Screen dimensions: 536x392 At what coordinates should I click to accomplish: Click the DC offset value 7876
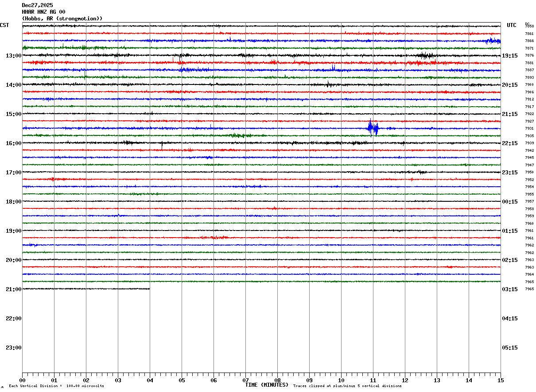point(529,56)
